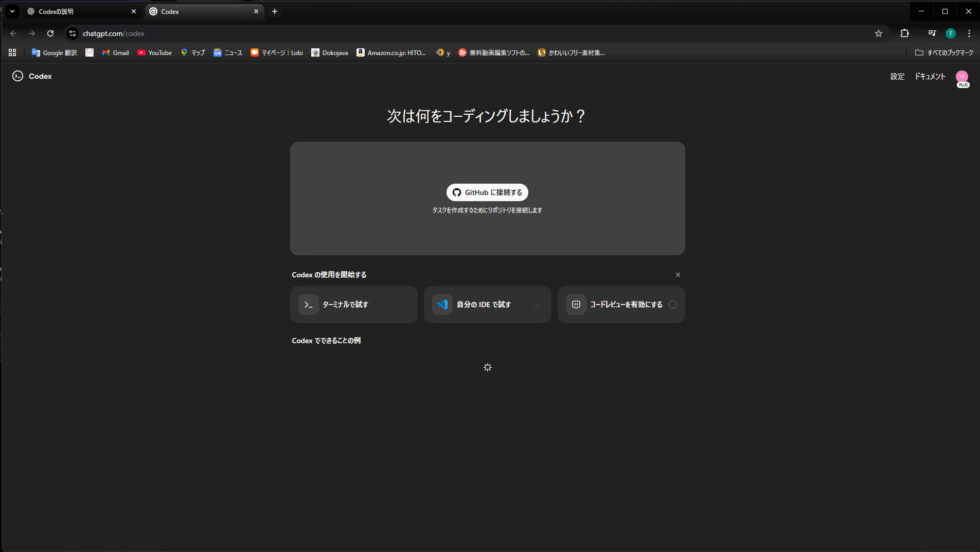This screenshot has width=980, height=552.
Task: Click the VS Code icon on IDE card
Action: [442, 305]
